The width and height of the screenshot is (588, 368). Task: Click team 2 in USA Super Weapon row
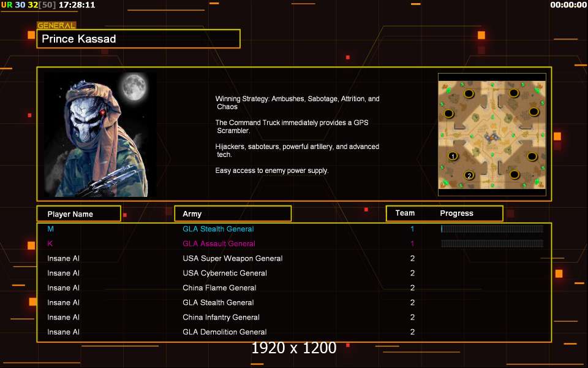[412, 258]
